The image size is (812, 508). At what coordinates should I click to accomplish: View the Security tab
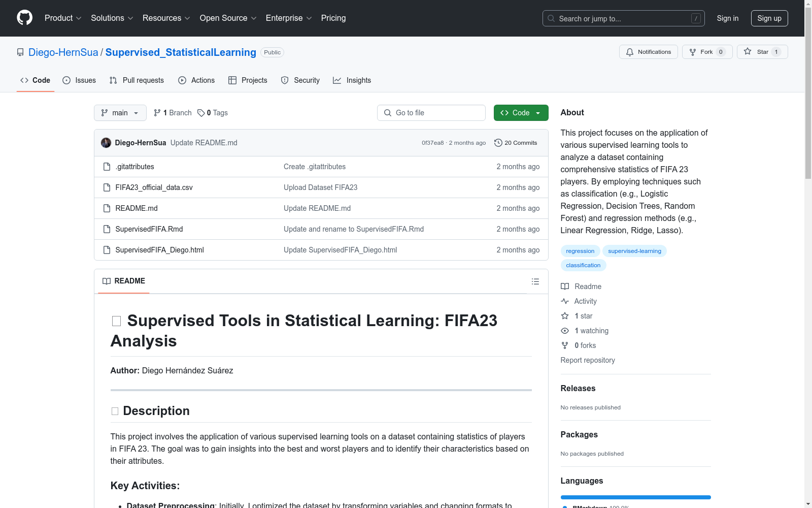(300, 80)
